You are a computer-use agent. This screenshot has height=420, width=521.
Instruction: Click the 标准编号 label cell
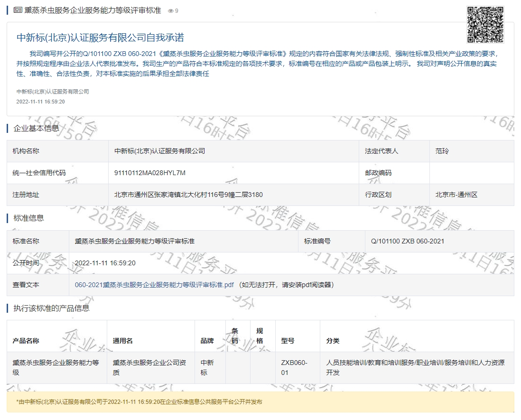click(331, 241)
